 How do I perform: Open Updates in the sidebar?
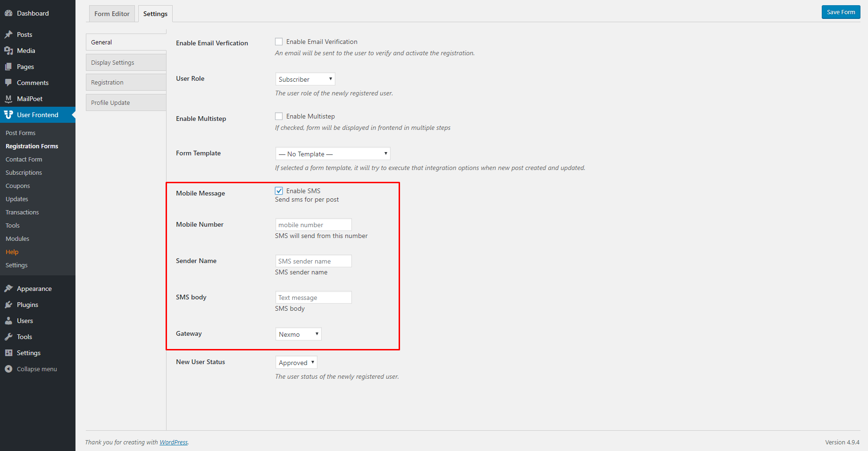pos(17,199)
